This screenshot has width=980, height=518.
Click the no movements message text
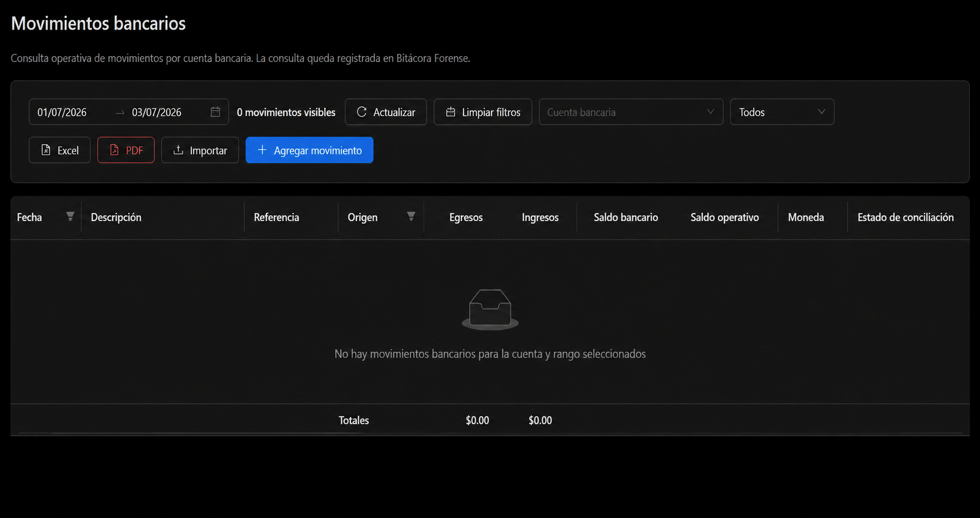[490, 354]
